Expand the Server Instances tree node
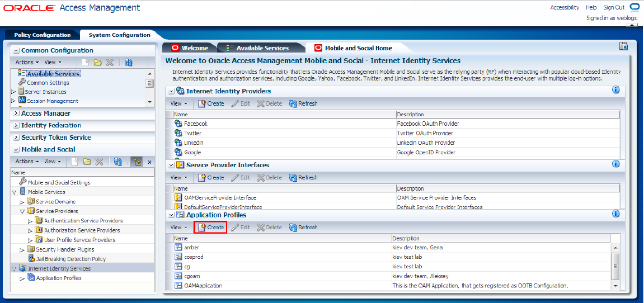The image size is (644, 303). [13, 92]
